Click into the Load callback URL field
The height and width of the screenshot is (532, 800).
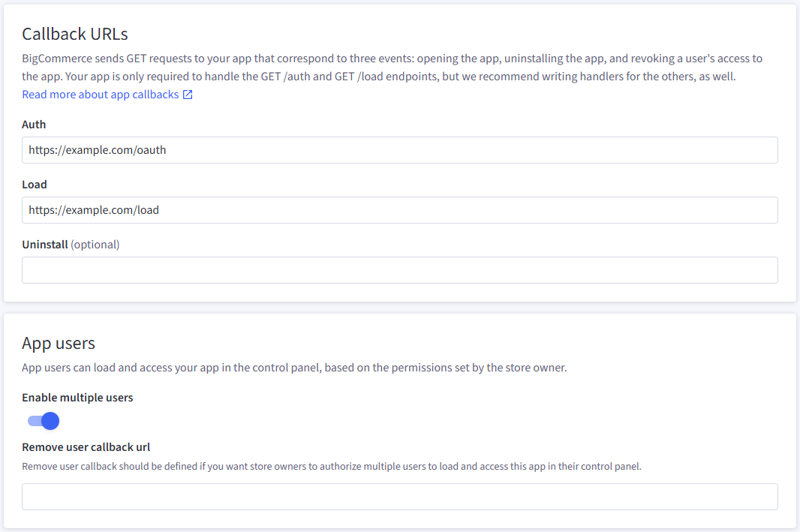pyautogui.click(x=399, y=210)
